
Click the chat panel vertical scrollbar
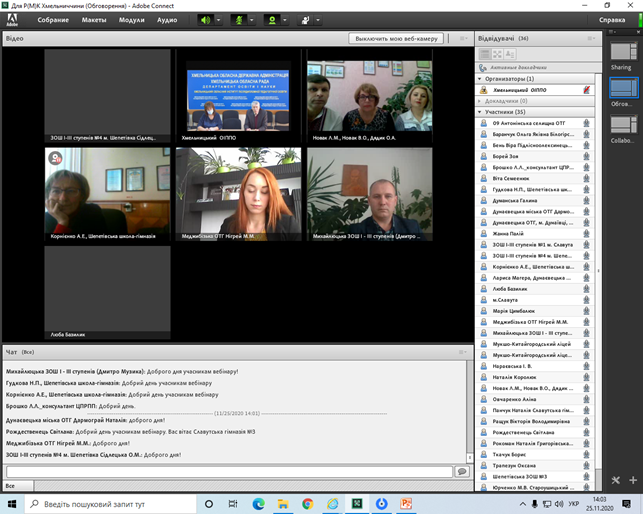click(470, 412)
